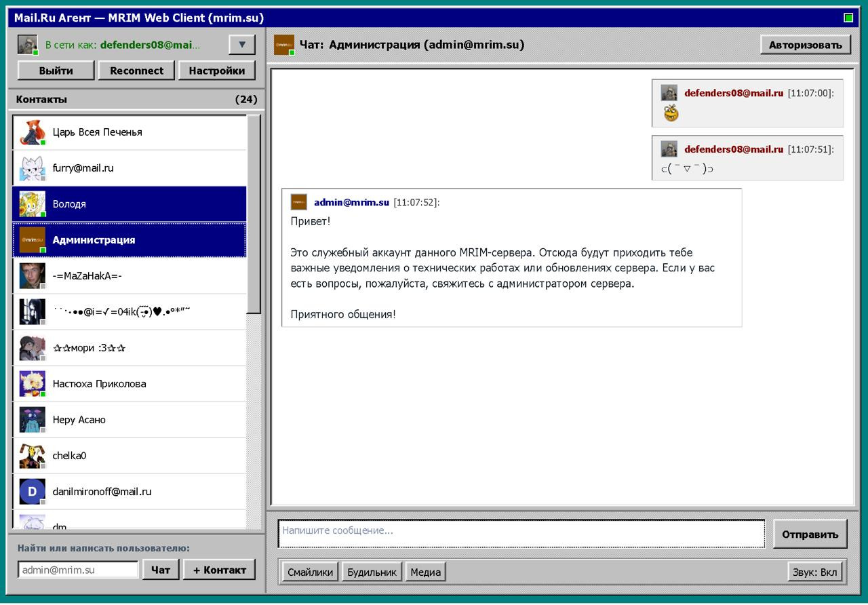This screenshot has width=868, height=605.
Task: Click the Будильник alarm button
Action: coord(372,572)
